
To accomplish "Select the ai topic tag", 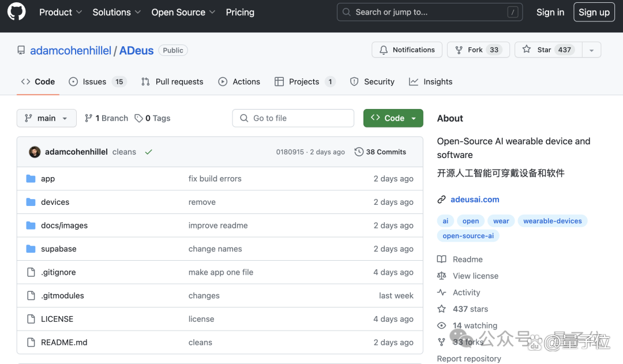I will click(445, 221).
